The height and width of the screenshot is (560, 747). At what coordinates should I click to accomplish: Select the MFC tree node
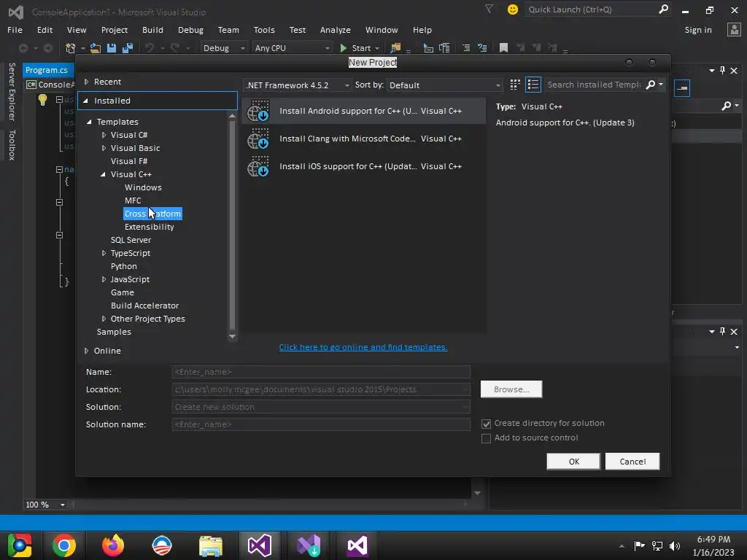tap(133, 201)
